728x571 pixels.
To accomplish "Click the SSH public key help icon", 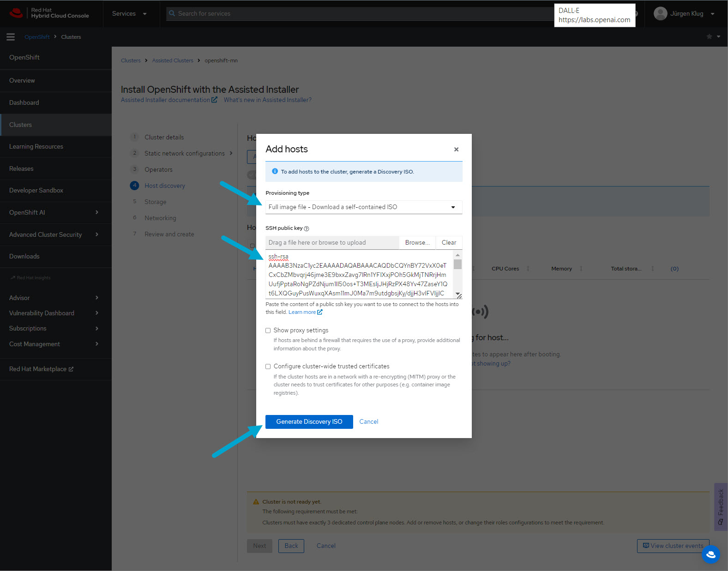I will tap(307, 228).
